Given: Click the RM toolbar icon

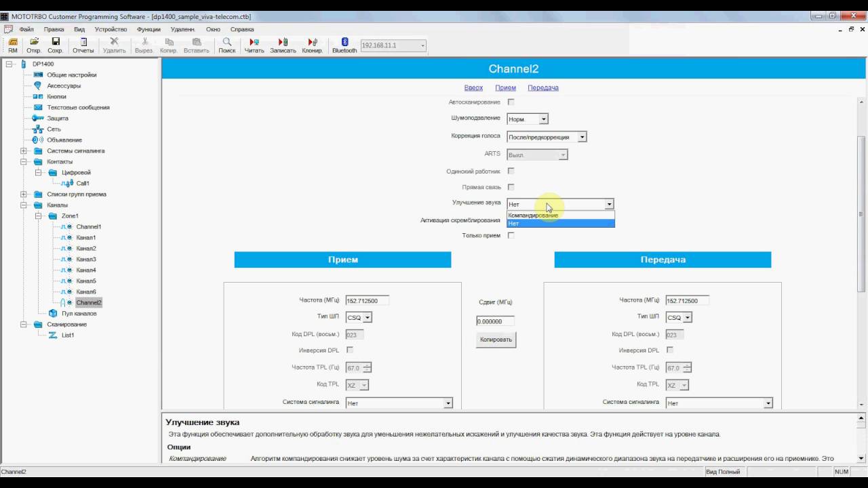Looking at the screenshot, I should point(13,45).
